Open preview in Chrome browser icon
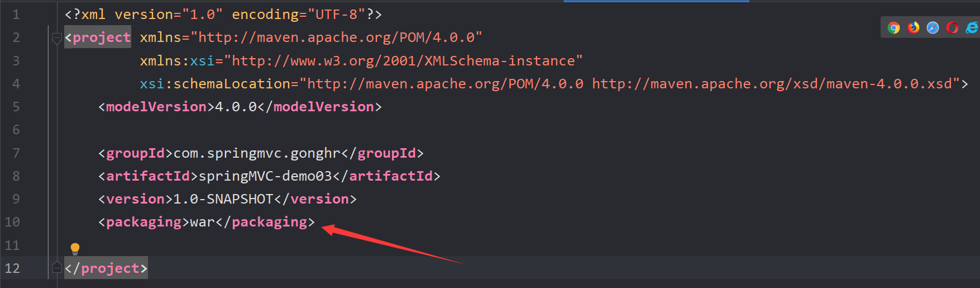Viewport: 980px width, 288px height. pyautogui.click(x=893, y=28)
